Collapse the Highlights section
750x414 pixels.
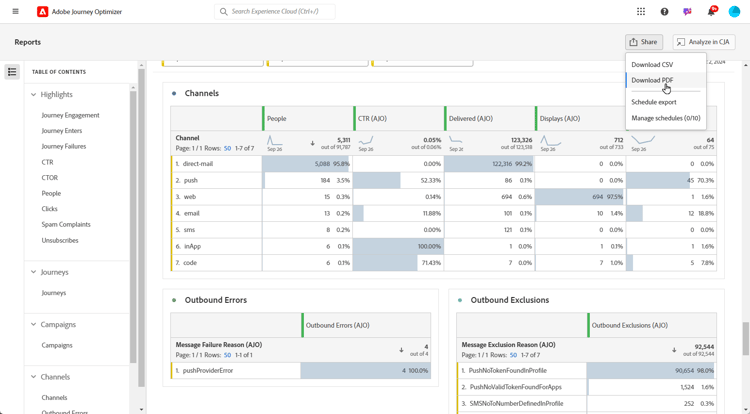(33, 95)
